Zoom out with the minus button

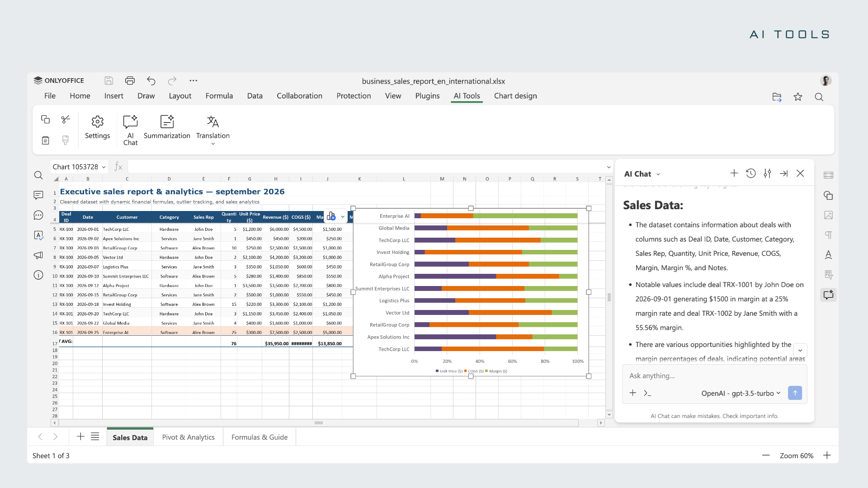point(766,455)
